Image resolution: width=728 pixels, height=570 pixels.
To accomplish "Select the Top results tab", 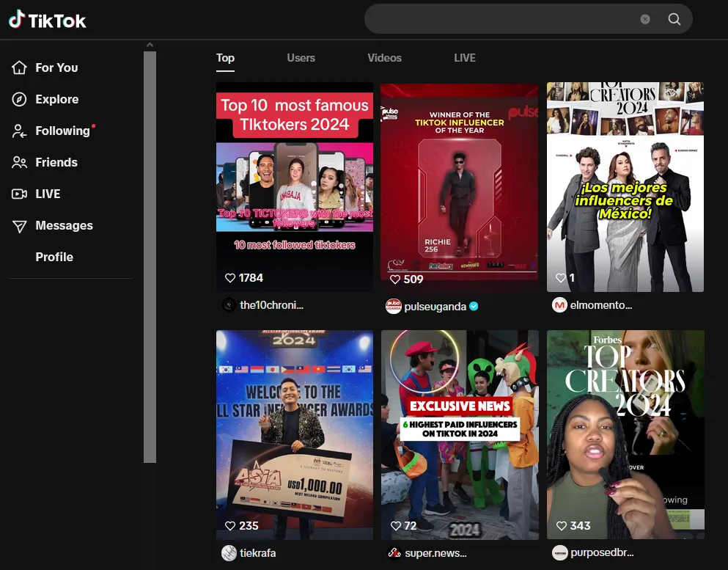I will 225,58.
